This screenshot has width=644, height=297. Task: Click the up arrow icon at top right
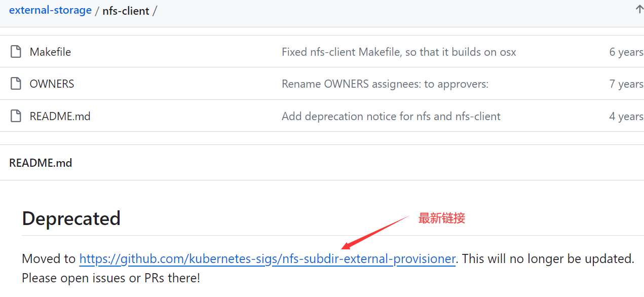click(x=639, y=10)
